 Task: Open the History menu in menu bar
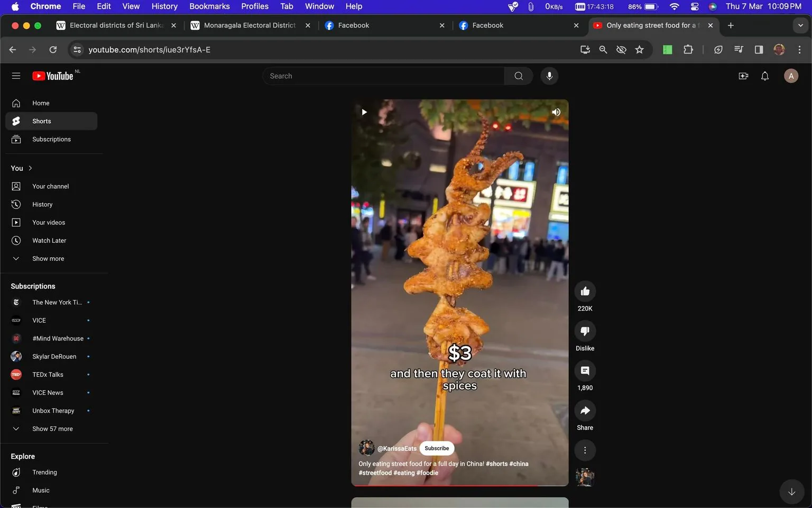pos(164,6)
